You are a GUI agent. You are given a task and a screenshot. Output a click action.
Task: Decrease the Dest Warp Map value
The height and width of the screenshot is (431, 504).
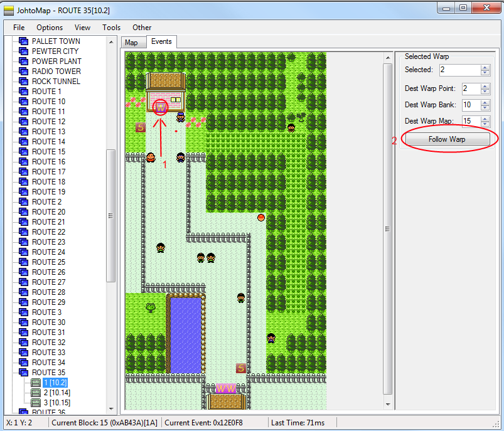tap(485, 125)
